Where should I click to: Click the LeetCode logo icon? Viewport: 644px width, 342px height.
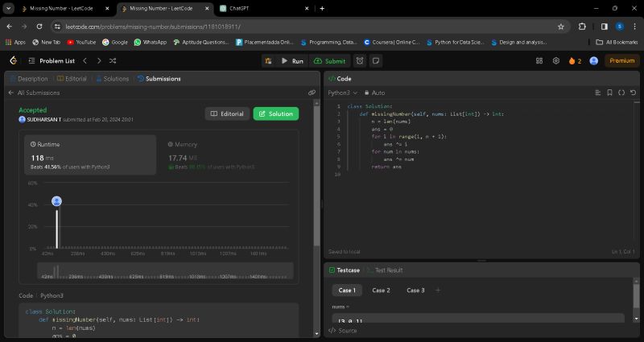click(x=13, y=61)
